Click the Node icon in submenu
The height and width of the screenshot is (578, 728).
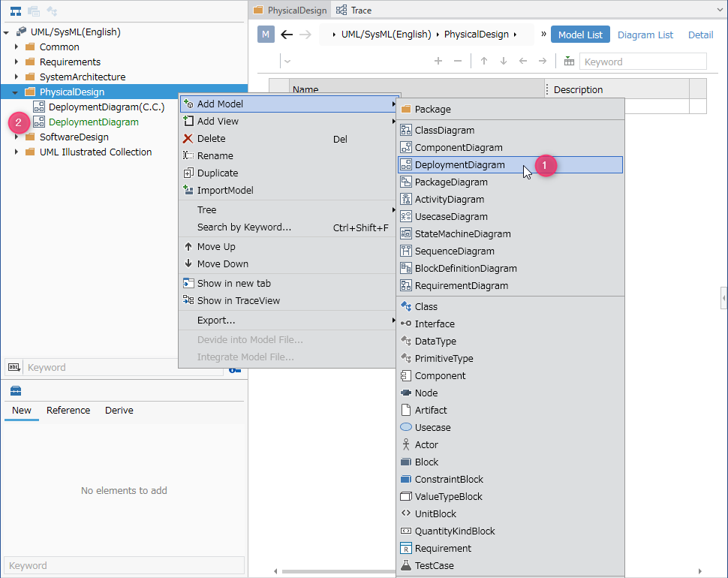[x=406, y=393]
